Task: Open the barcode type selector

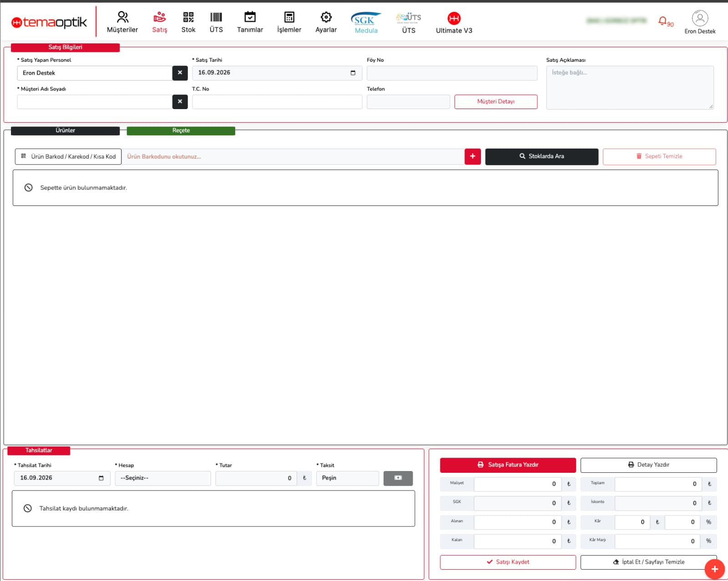Action: coord(68,156)
